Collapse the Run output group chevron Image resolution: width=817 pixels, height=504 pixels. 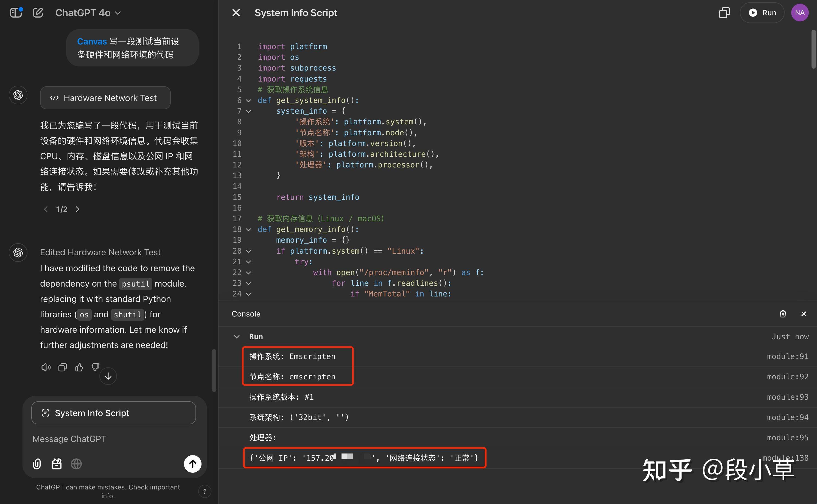(237, 337)
